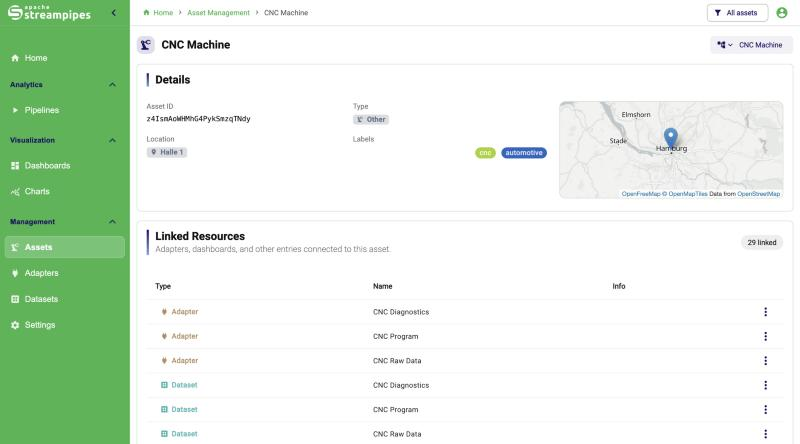Collapse the sidebar with the chevron arrow
The height and width of the screenshot is (444, 800).
114,13
